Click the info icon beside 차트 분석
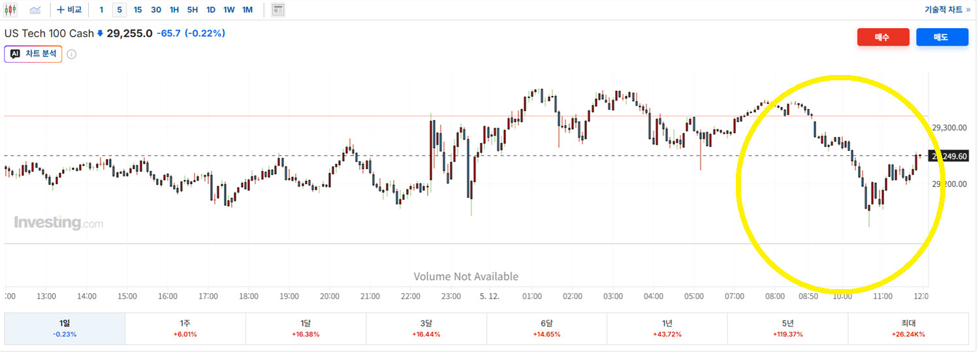Viewport: 980px width, 359px height. click(x=72, y=54)
